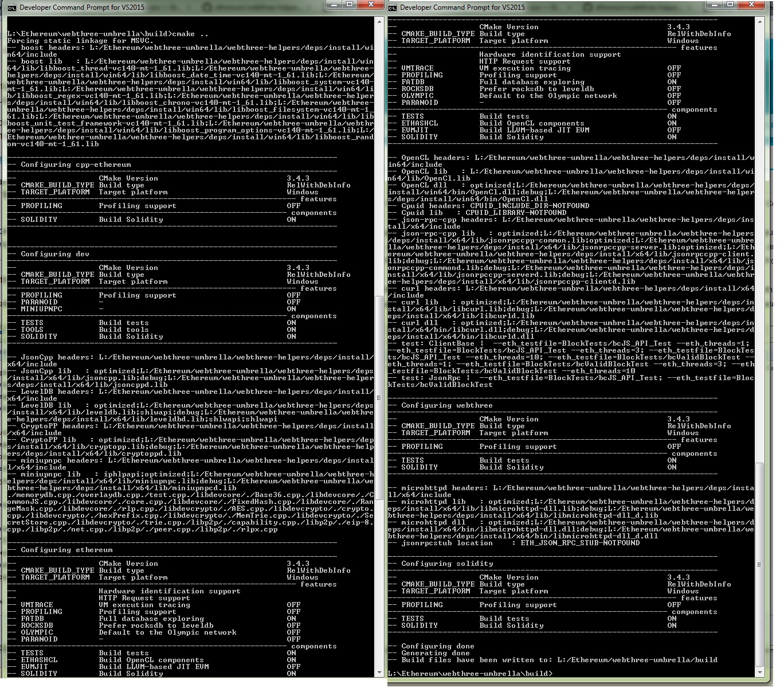Click the 'Generating done' line
Image resolution: width=784 pixels, height=688 pixels.
tap(429, 653)
